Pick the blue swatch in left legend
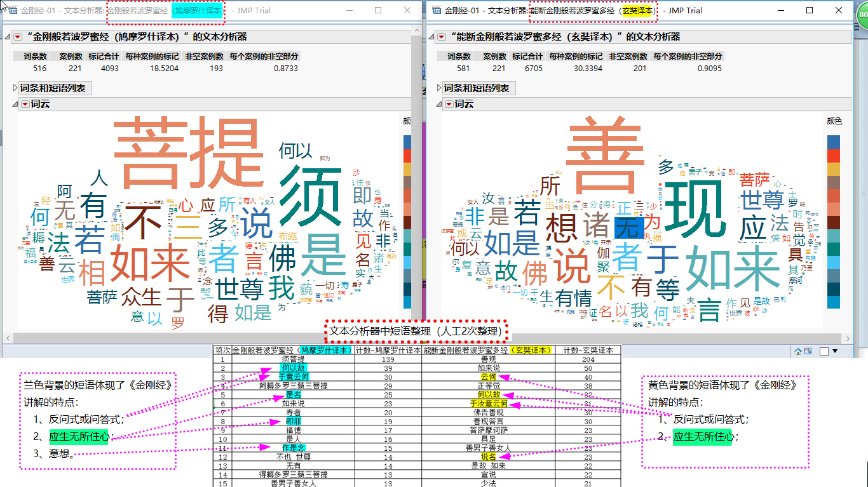 407,142
